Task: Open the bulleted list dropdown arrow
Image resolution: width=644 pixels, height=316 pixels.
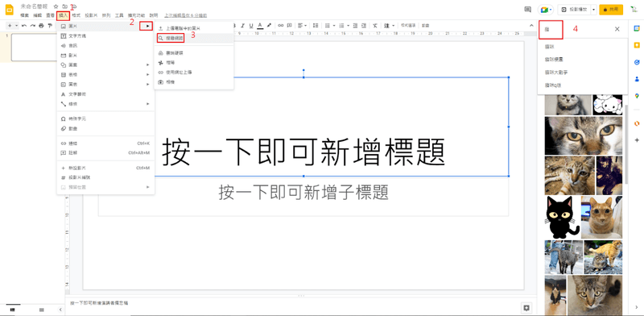Action: tap(335, 26)
